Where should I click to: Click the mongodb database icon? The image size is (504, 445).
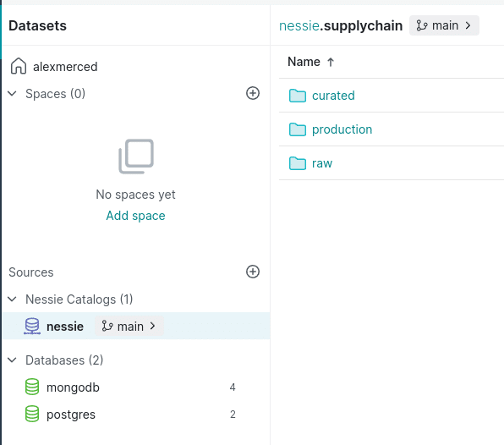32,387
